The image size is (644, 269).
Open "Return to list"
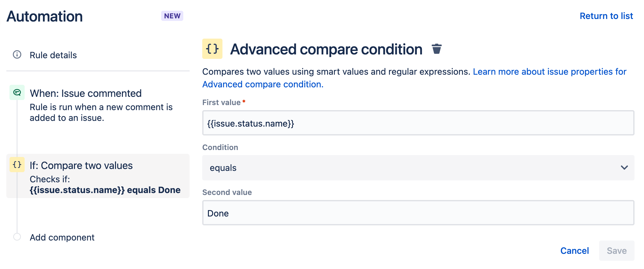point(606,16)
